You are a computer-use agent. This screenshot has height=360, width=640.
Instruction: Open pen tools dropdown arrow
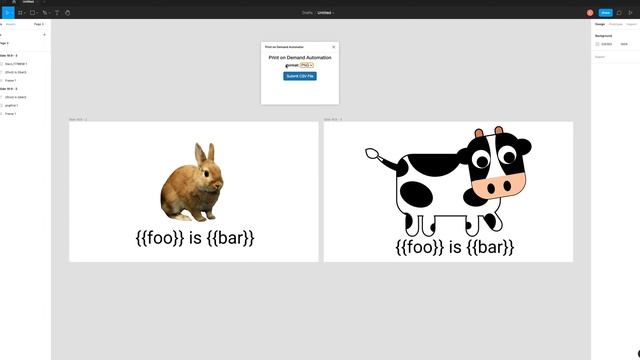tap(49, 13)
